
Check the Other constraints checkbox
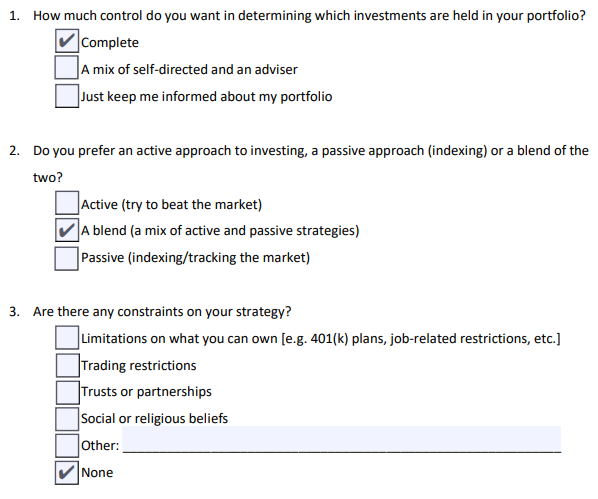point(67,446)
